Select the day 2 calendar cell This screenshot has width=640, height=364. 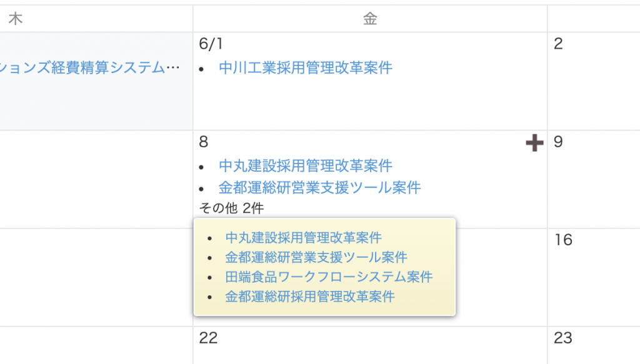(594, 82)
